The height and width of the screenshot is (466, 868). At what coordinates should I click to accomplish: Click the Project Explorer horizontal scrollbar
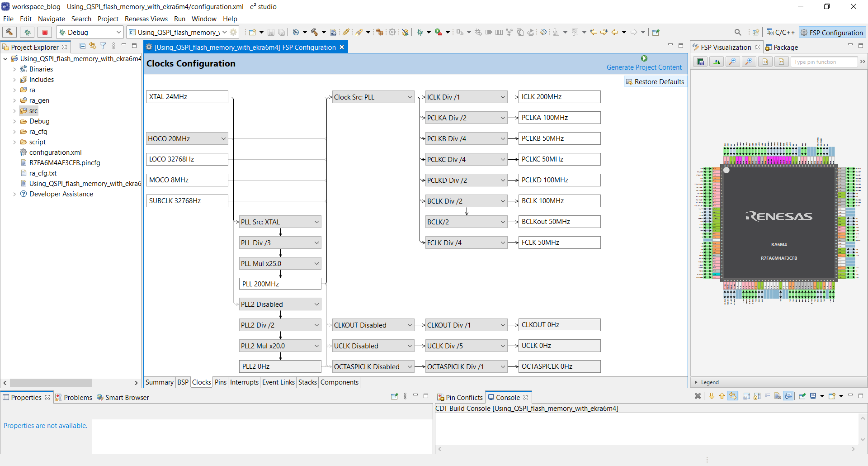pyautogui.click(x=51, y=383)
